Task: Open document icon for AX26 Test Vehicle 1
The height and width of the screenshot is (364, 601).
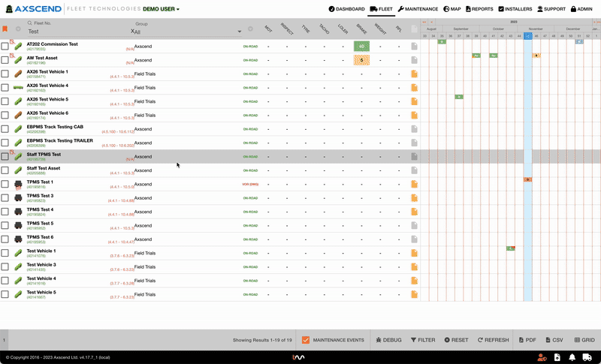Action: point(413,74)
